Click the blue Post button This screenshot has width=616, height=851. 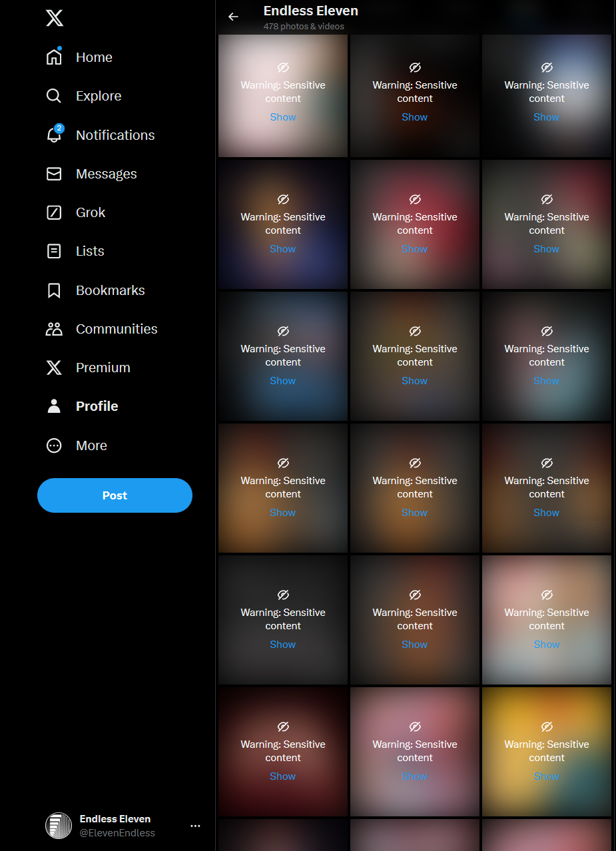pos(115,495)
